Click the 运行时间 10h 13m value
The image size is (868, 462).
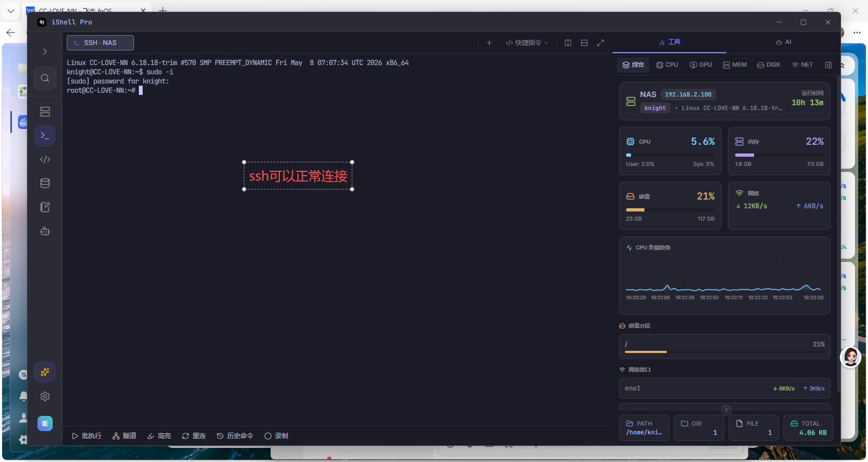807,102
